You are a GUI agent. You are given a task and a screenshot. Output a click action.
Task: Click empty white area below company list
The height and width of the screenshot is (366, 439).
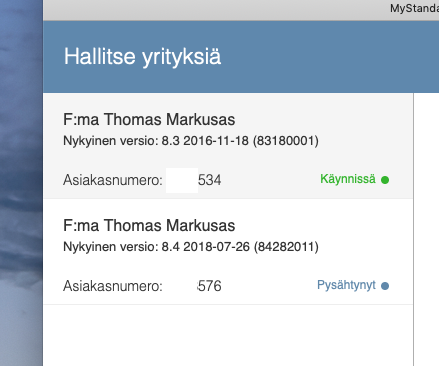(x=228, y=335)
